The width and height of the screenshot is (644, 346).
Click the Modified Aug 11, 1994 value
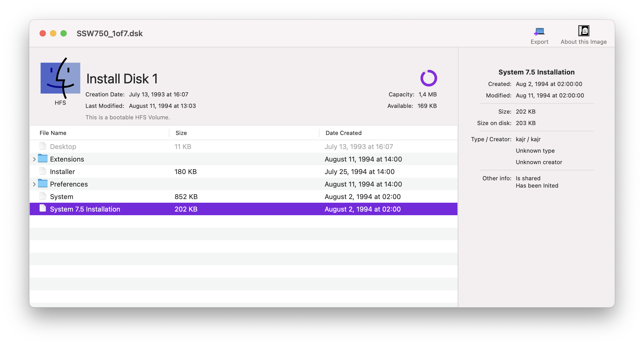coord(550,95)
